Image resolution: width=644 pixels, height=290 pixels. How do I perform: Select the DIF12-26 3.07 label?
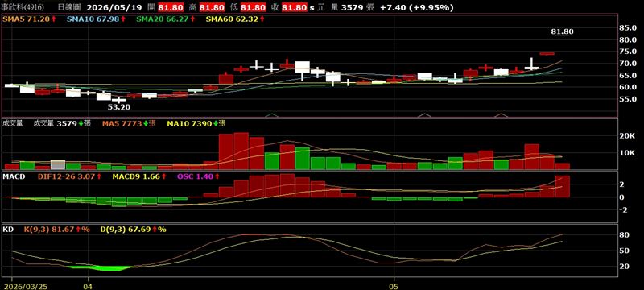[x=69, y=176]
